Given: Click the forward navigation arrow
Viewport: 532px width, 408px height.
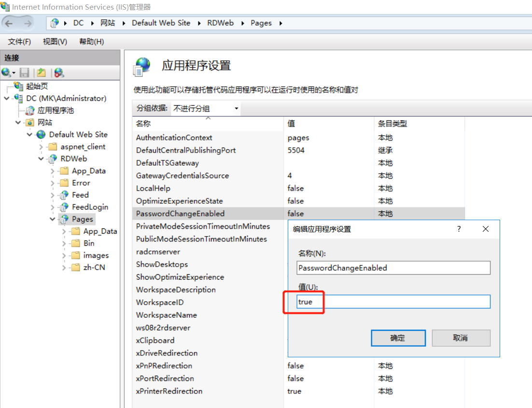Looking at the screenshot, I should point(28,23).
